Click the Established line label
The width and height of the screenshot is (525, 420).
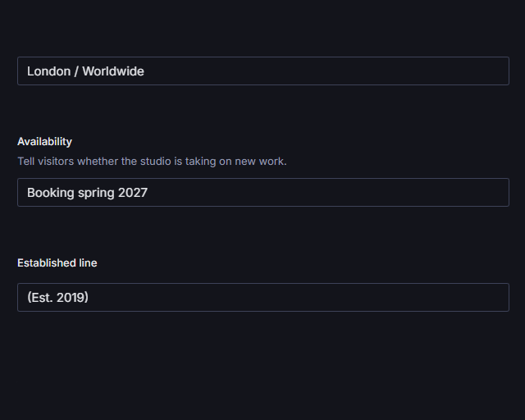[57, 263]
